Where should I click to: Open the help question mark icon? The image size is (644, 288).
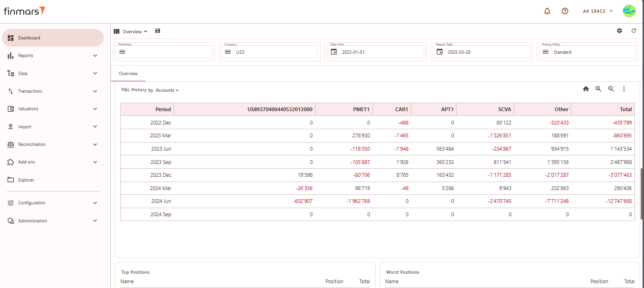565,11
